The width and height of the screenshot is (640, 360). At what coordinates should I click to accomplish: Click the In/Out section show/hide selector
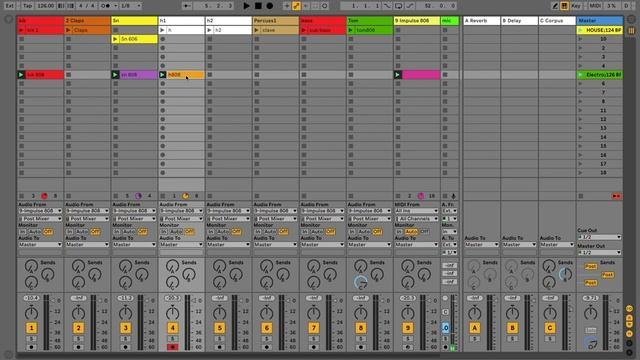coord(629,309)
